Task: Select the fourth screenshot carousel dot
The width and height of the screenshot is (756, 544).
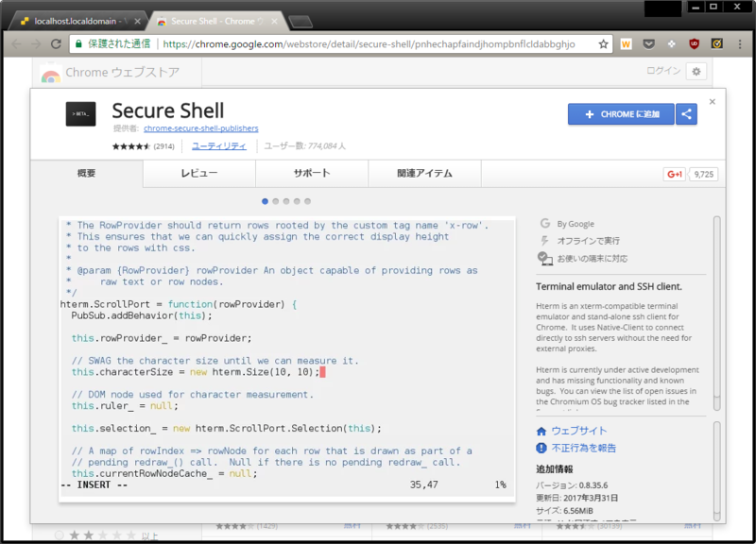Action: click(x=297, y=201)
